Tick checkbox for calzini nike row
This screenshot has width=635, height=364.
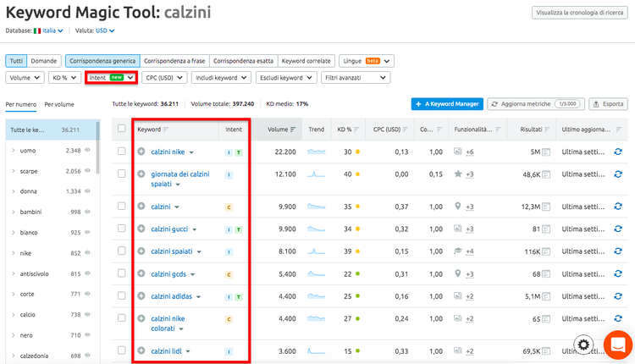(x=121, y=151)
